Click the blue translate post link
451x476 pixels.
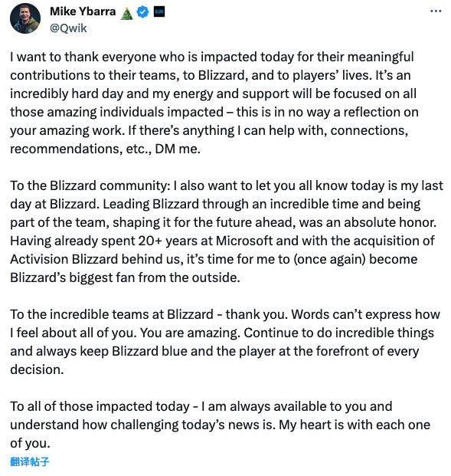coord(29,461)
